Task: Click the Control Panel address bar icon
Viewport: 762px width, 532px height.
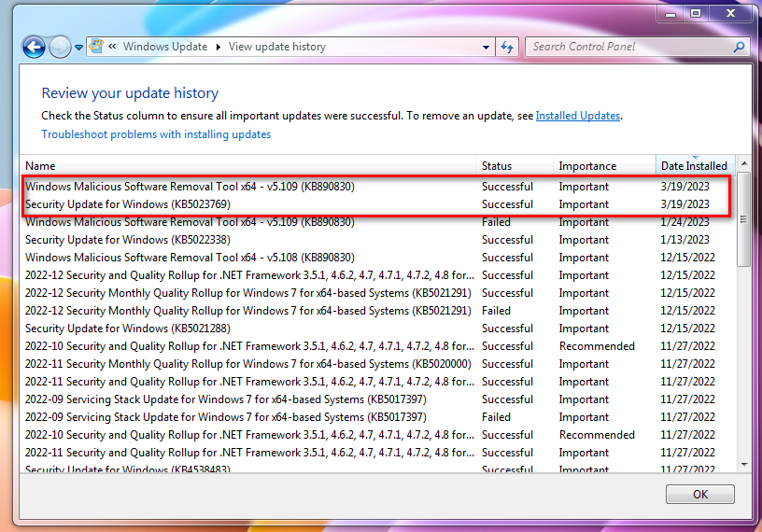Action: point(96,46)
